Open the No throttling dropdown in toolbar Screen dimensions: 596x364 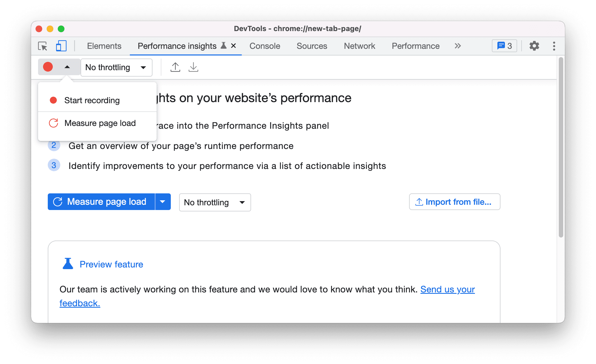click(x=115, y=67)
